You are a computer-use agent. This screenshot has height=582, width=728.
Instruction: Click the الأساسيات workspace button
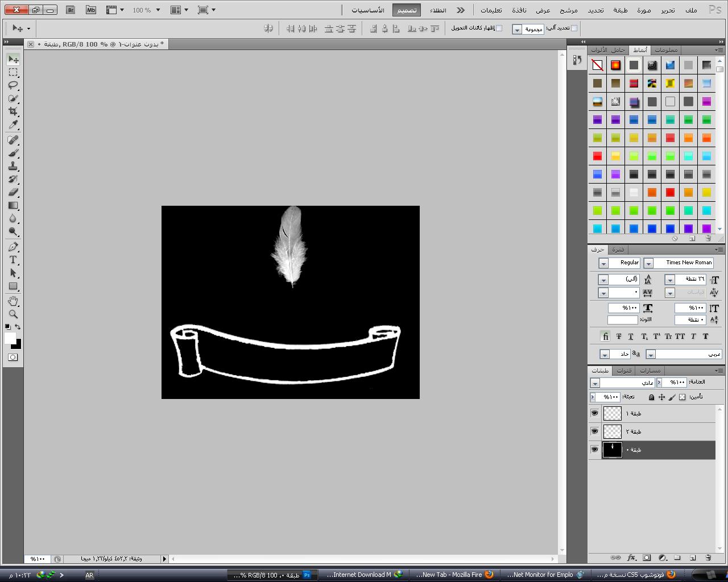click(368, 10)
